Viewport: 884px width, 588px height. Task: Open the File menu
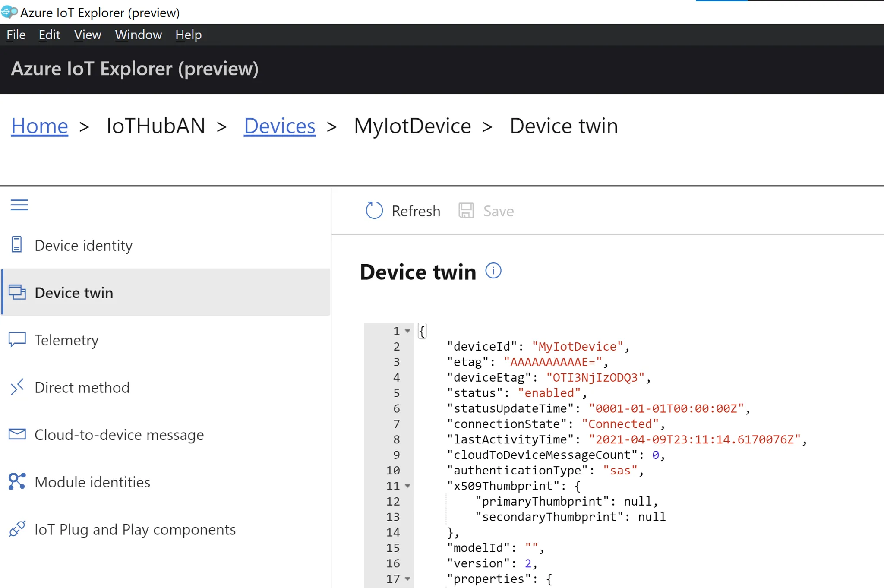click(x=16, y=35)
